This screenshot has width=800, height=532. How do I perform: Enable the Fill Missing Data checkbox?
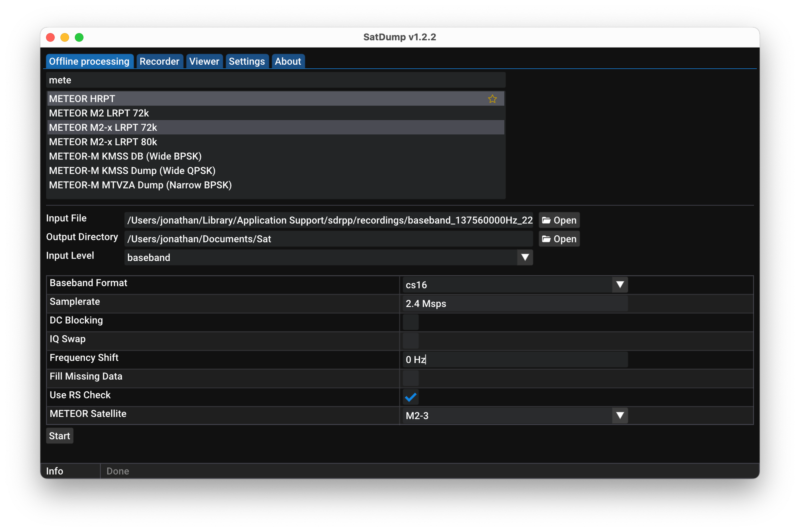(x=410, y=378)
